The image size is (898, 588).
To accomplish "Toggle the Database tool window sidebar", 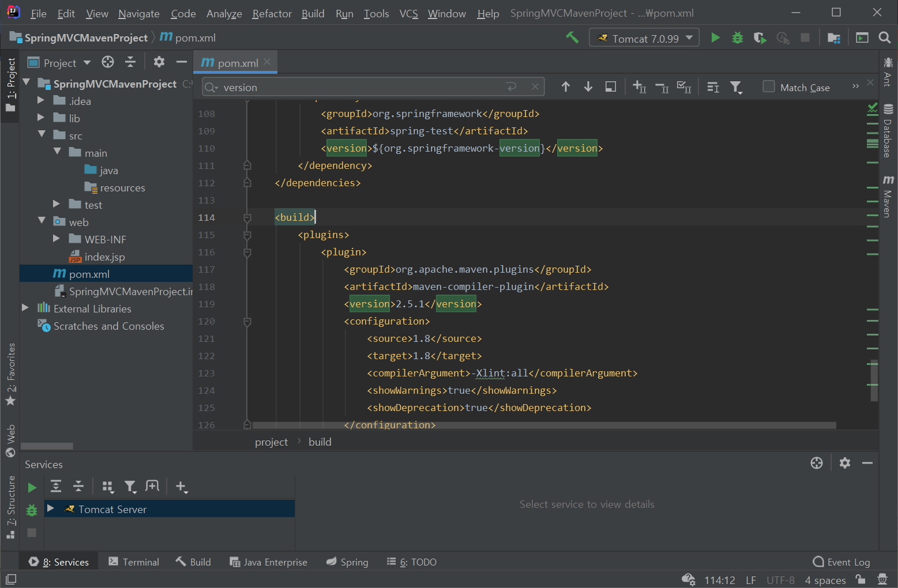I will (888, 131).
